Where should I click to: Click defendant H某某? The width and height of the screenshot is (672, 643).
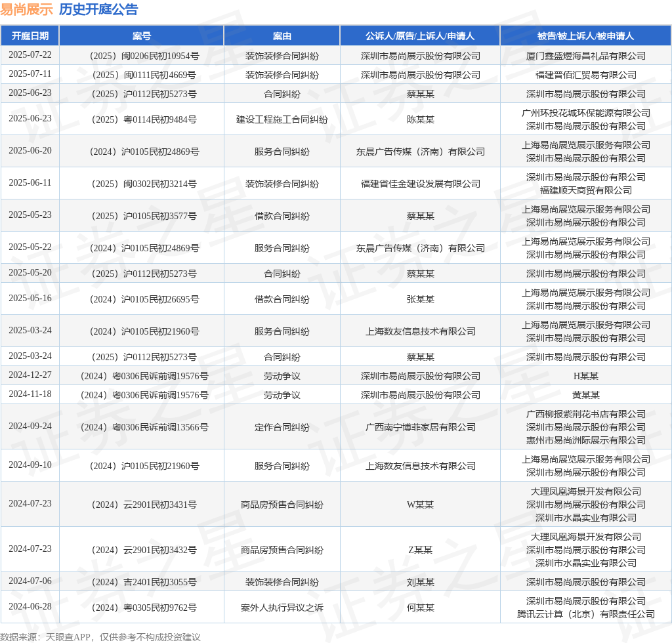pyautogui.click(x=586, y=376)
